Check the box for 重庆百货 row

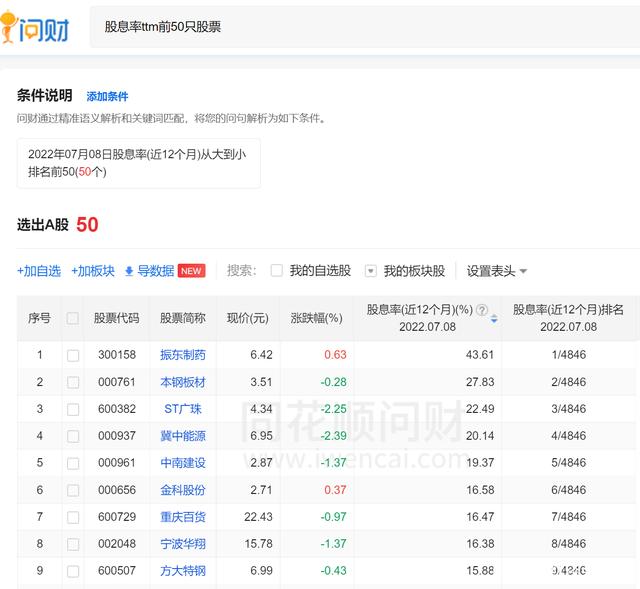click(73, 518)
